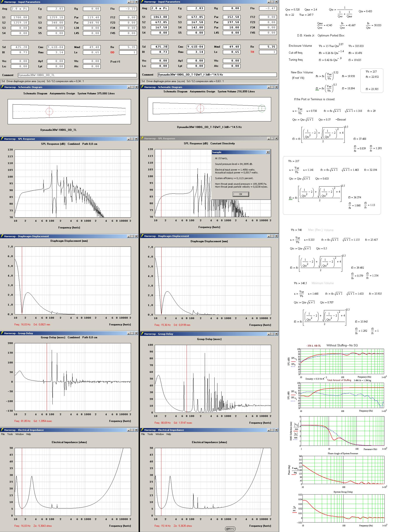Close the right Group Delay window
Screen dimensions: 401x532
pyautogui.click(x=277, y=334)
